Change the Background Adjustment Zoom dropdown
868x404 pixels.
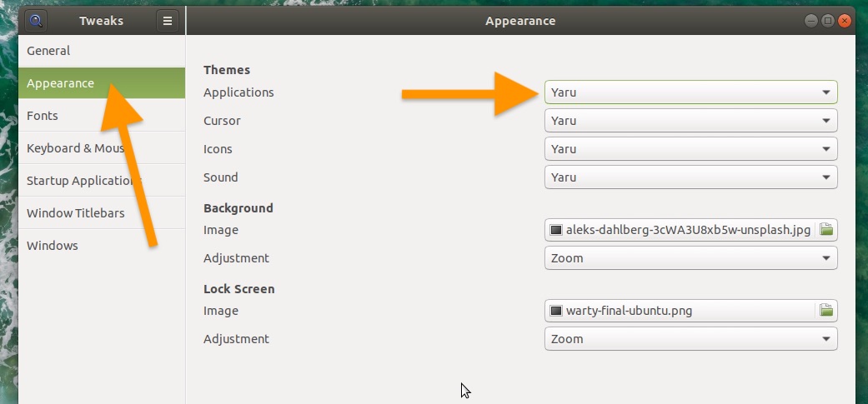pos(691,258)
